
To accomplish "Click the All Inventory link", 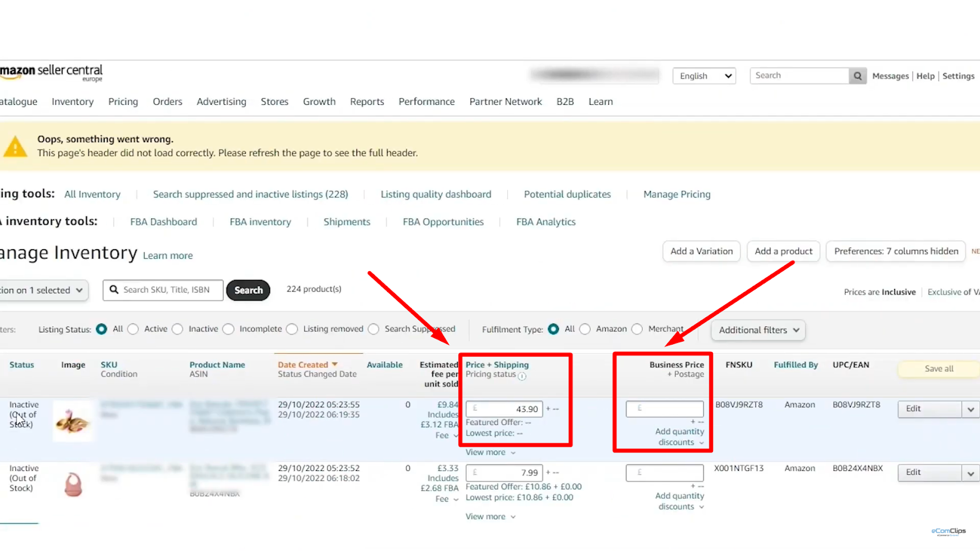I will point(92,194).
